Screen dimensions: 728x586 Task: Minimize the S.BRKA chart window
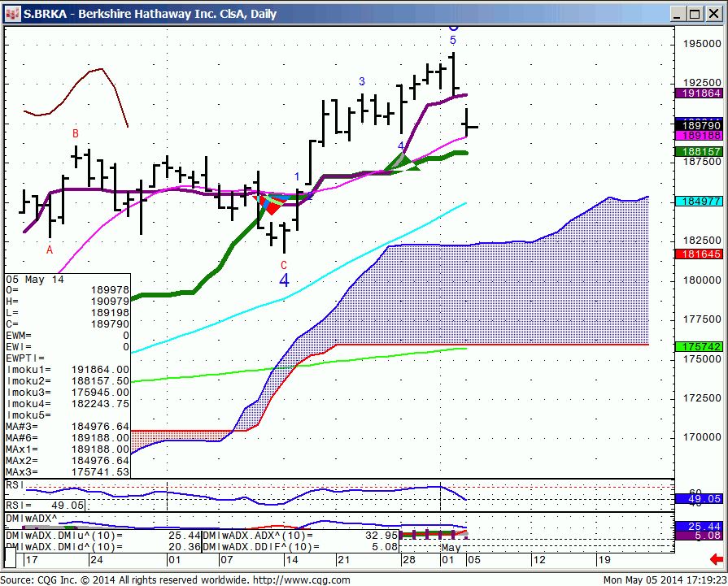coord(678,14)
